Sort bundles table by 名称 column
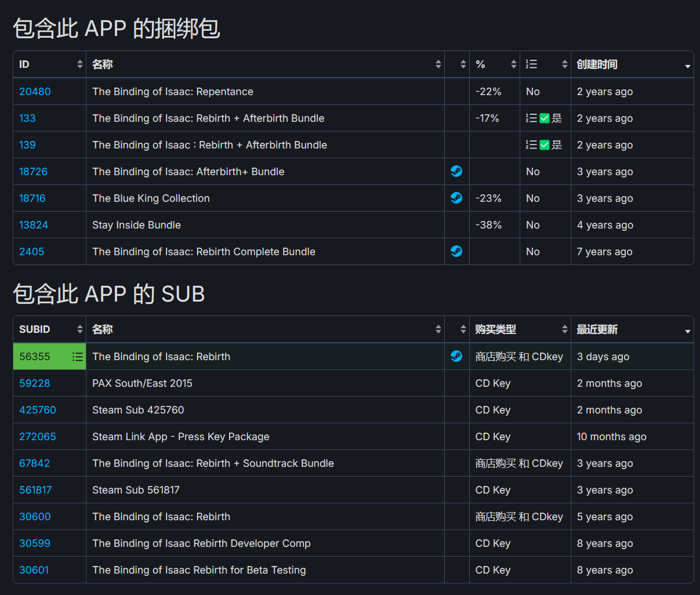The height and width of the screenshot is (595, 700). click(x=265, y=64)
